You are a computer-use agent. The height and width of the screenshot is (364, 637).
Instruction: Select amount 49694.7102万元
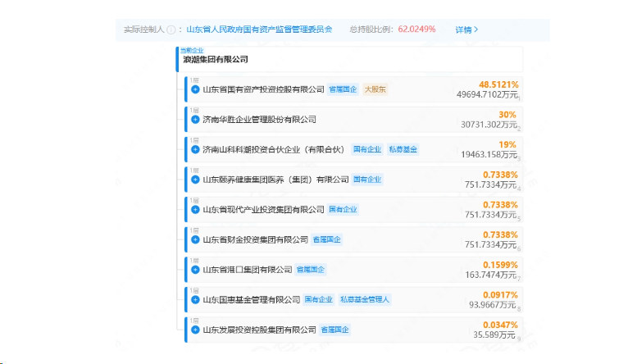click(x=487, y=94)
